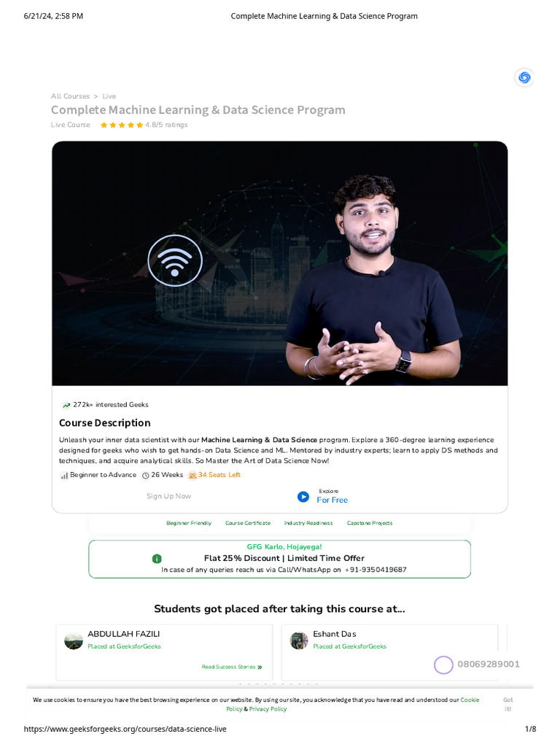The image size is (560, 747).
Task: Select the Industry Readiness tab
Action: click(x=308, y=523)
